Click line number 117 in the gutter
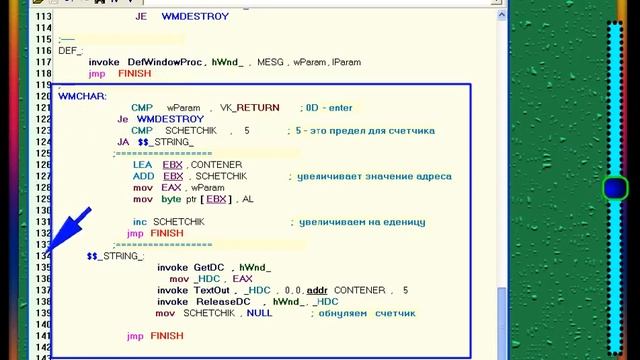The image size is (640, 360). pyautogui.click(x=44, y=62)
